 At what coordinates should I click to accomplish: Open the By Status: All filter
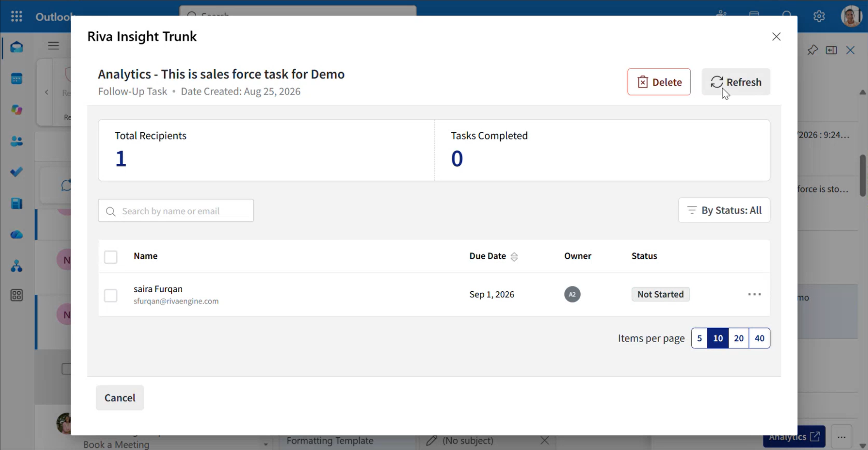click(724, 210)
